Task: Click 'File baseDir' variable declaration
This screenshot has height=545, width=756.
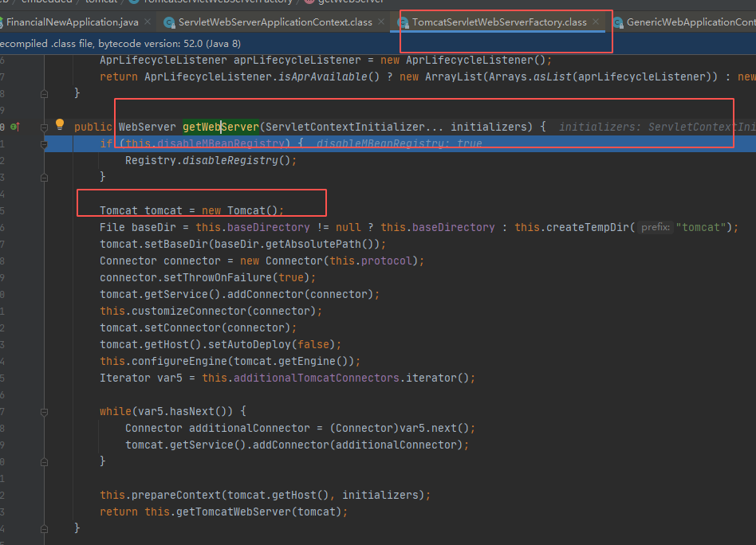Action: tap(138, 227)
